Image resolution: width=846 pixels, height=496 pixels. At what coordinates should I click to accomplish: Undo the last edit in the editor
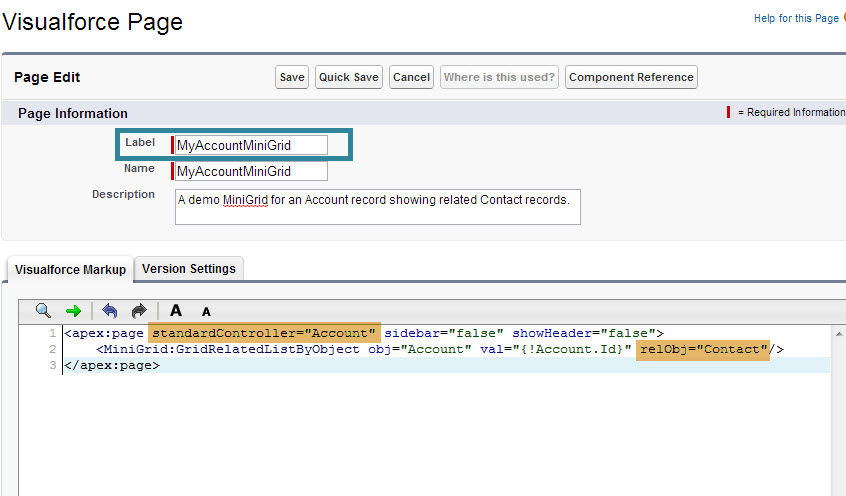110,311
